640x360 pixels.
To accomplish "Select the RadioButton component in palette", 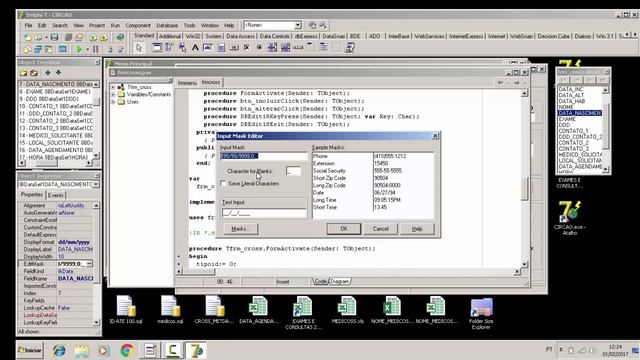I will [x=259, y=48].
